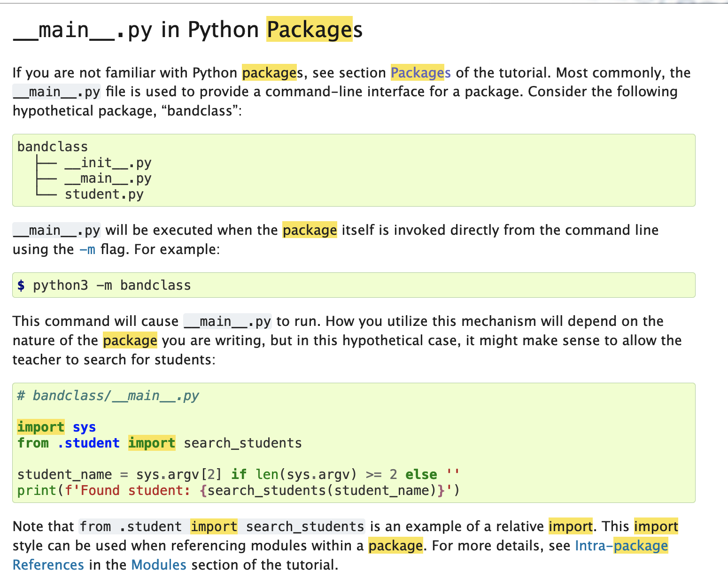This screenshot has width=728, height=587.
Task: Click the '__main__.py in Python Packages' heading
Action: (188, 30)
